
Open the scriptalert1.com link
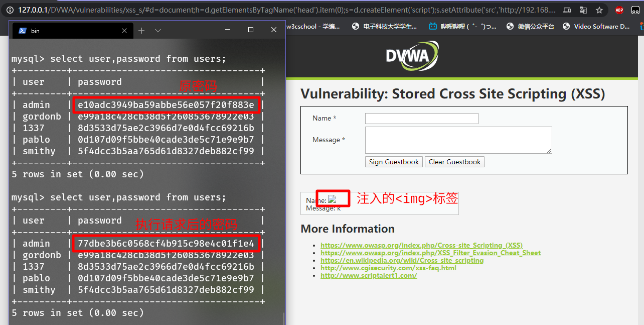(369, 275)
